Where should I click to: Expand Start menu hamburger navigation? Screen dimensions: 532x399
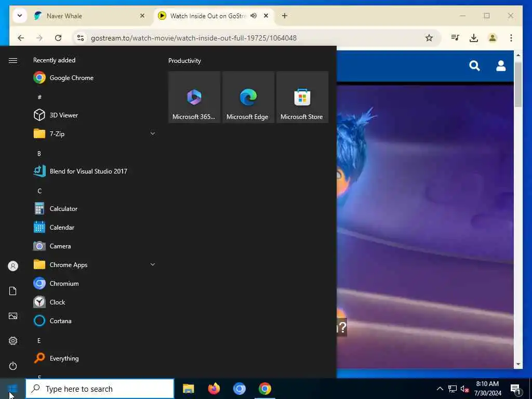click(13, 60)
